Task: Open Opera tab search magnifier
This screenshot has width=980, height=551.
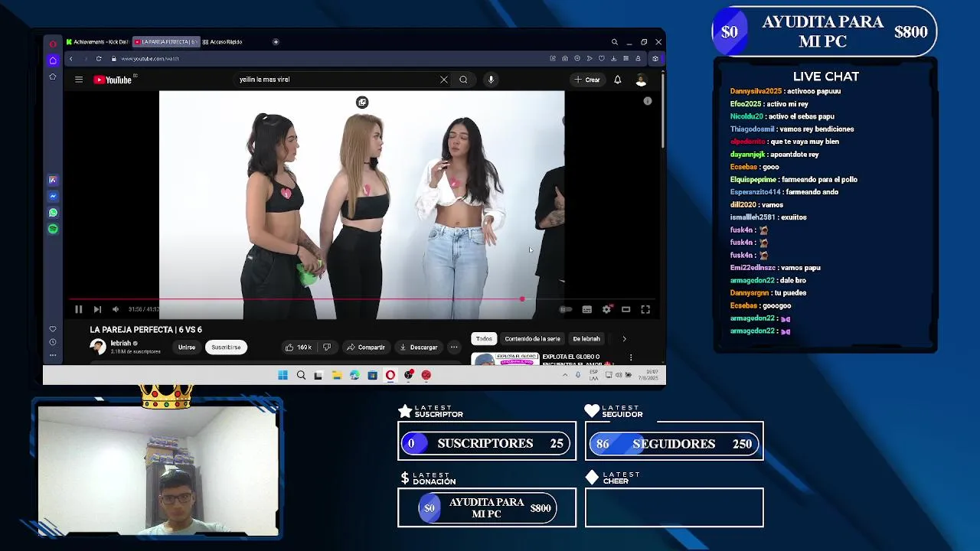Action: tap(614, 42)
